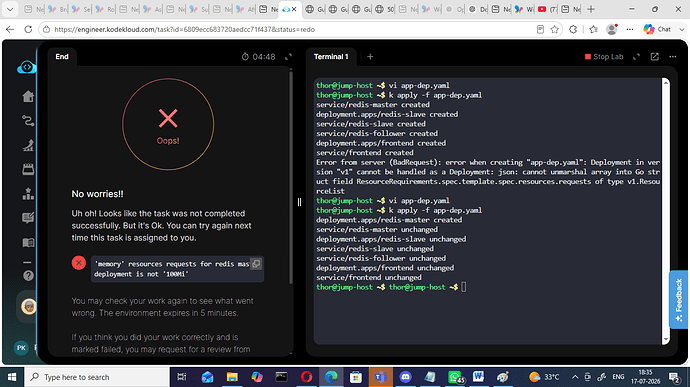This screenshot has width=690, height=387.
Task: Copy the memory resources error message
Action: point(256,264)
